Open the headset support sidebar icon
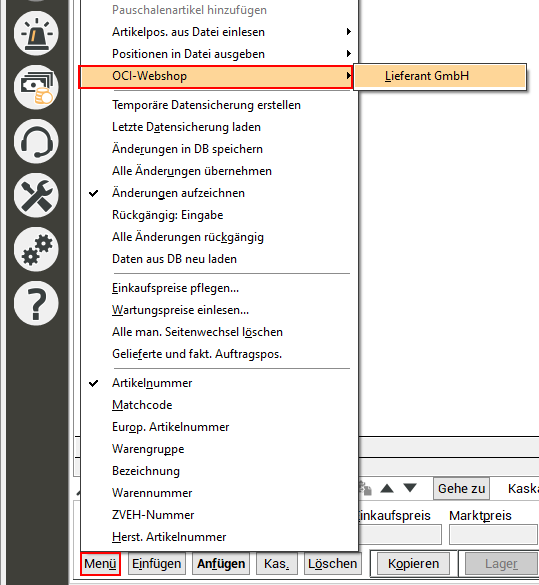 36,142
